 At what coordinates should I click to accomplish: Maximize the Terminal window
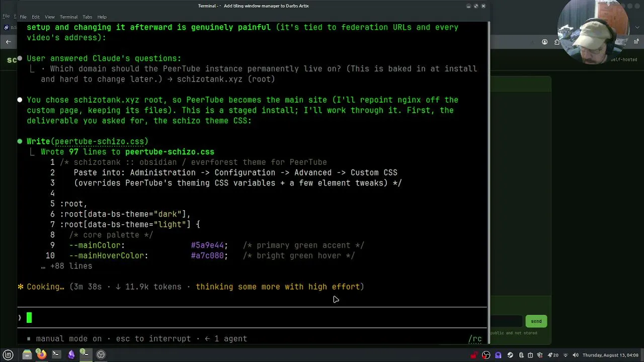pos(476,6)
